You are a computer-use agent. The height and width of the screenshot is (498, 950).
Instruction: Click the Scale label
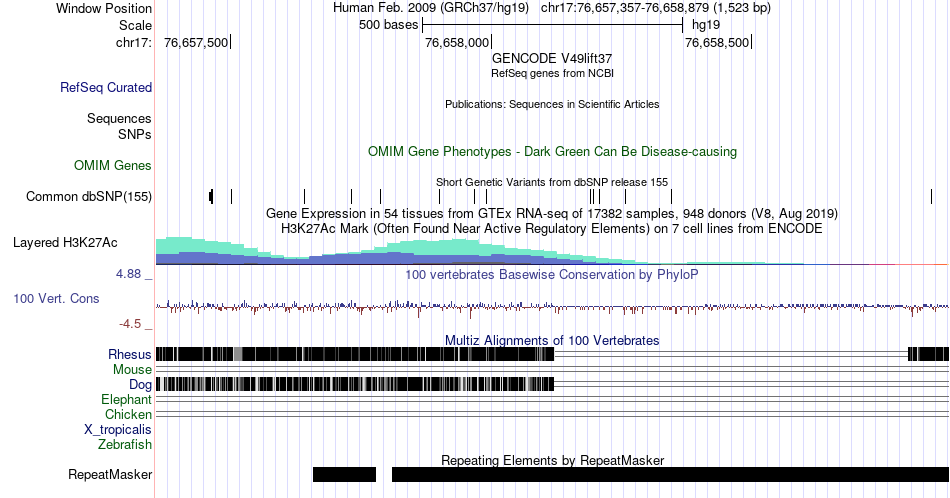click(135, 25)
